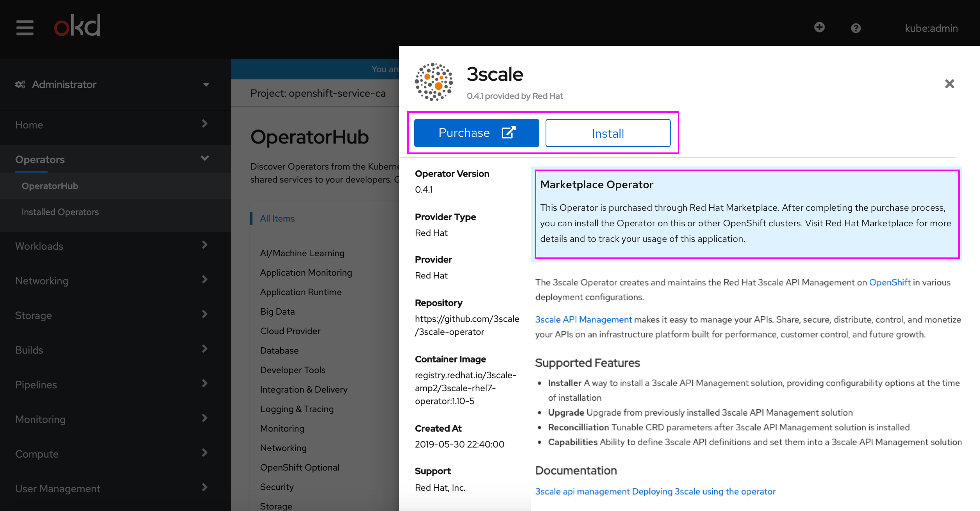This screenshot has width=980, height=511.
Task: Select the All Items filter tab
Action: pyautogui.click(x=277, y=218)
